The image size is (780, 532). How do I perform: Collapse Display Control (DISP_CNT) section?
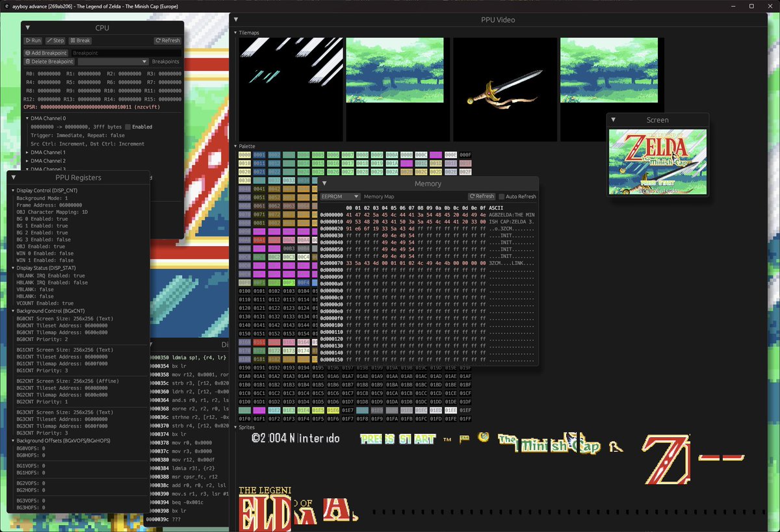click(13, 190)
